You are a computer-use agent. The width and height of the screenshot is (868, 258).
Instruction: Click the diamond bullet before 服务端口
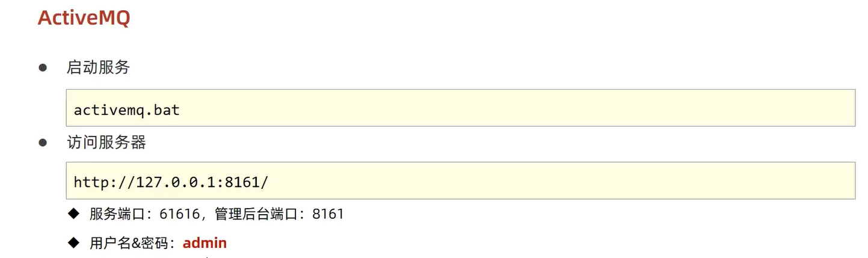point(73,213)
